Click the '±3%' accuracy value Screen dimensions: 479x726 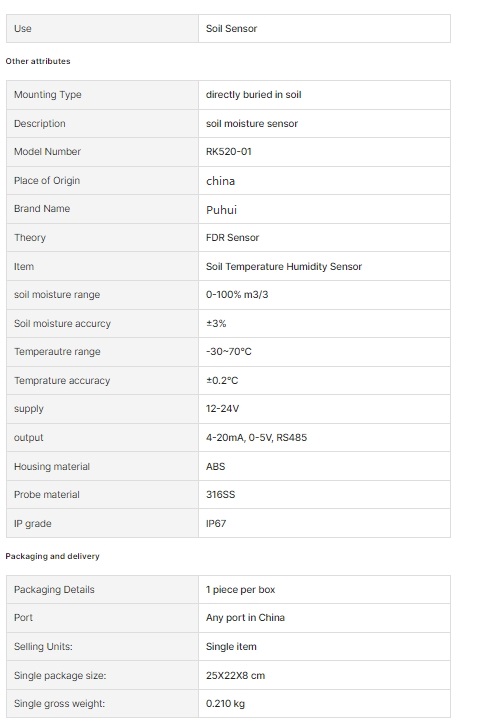point(216,324)
